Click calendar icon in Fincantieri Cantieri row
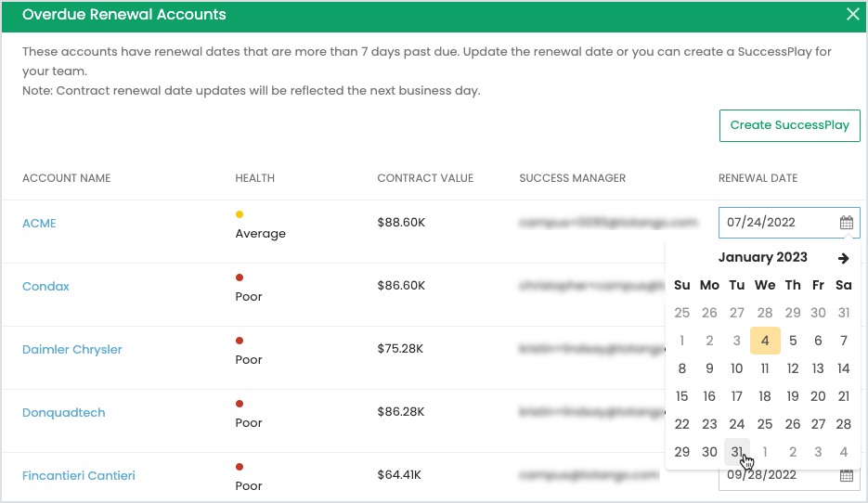 pos(846,476)
